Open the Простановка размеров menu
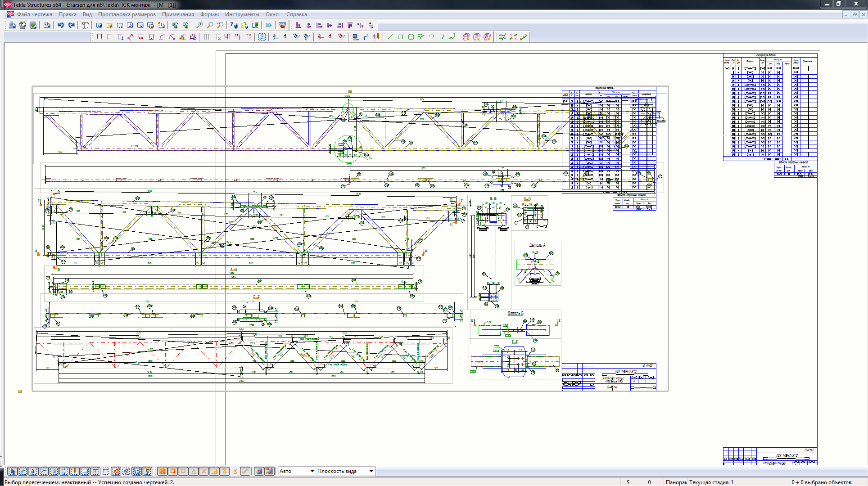Viewport: 868px width, 486px height. click(x=127, y=14)
